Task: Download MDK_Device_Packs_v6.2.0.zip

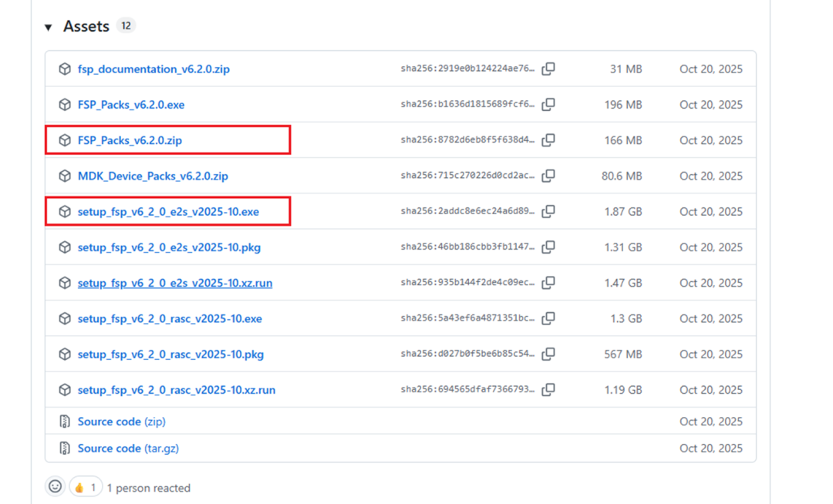Action: coord(153,176)
